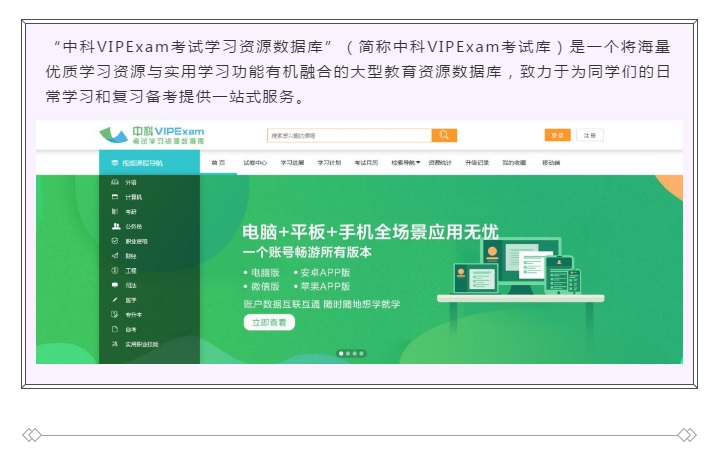This screenshot has height=455, width=722.
Task: Click the 实用职业技能 category icon
Action: [115, 344]
